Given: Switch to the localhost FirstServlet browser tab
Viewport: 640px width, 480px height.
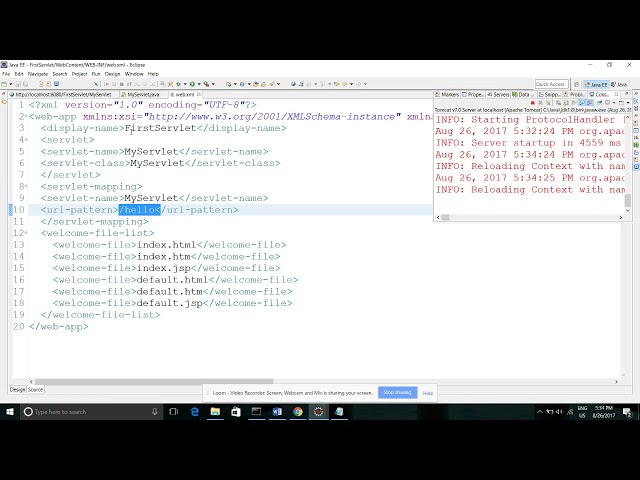Looking at the screenshot, I should 63,94.
